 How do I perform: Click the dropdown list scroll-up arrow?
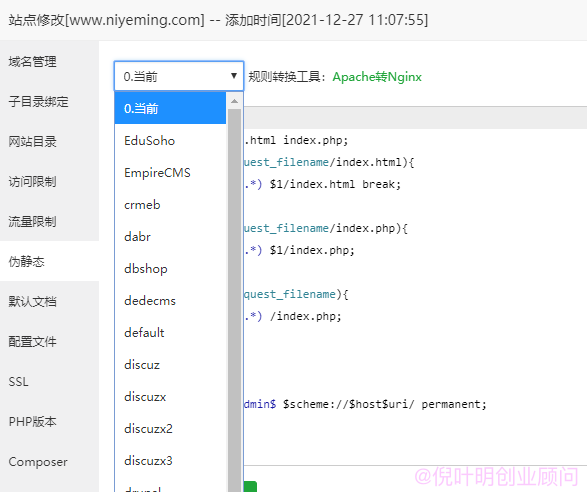(x=235, y=101)
